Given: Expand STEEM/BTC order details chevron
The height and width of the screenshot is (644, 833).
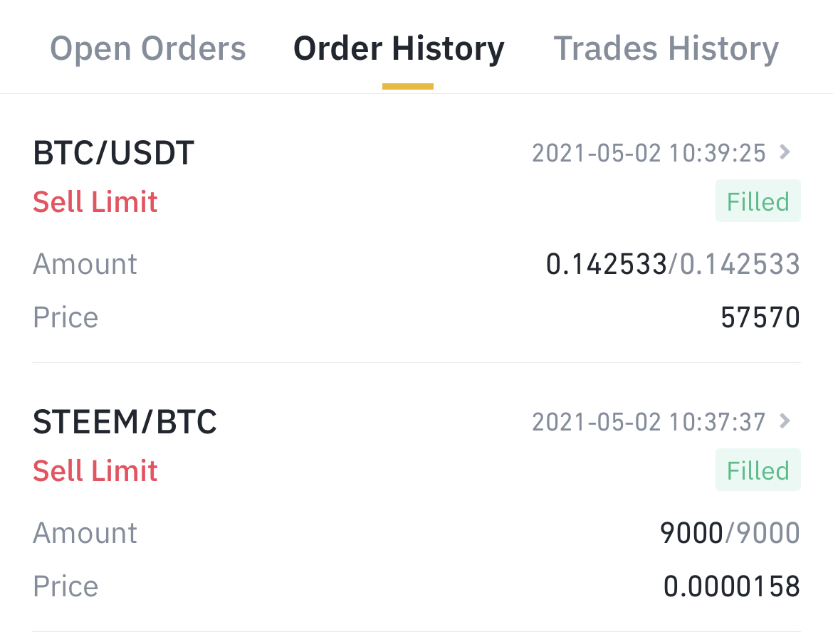Looking at the screenshot, I should (x=785, y=421).
